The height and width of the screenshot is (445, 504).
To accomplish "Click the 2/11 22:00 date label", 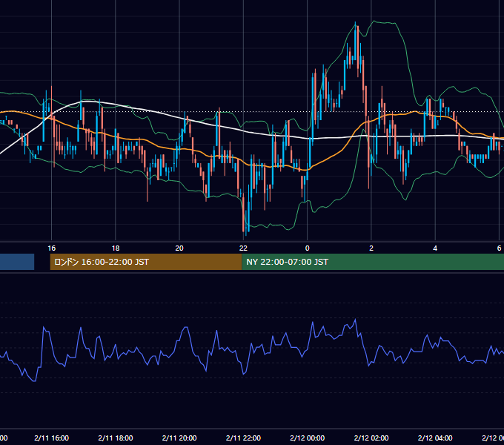I will (243, 438).
